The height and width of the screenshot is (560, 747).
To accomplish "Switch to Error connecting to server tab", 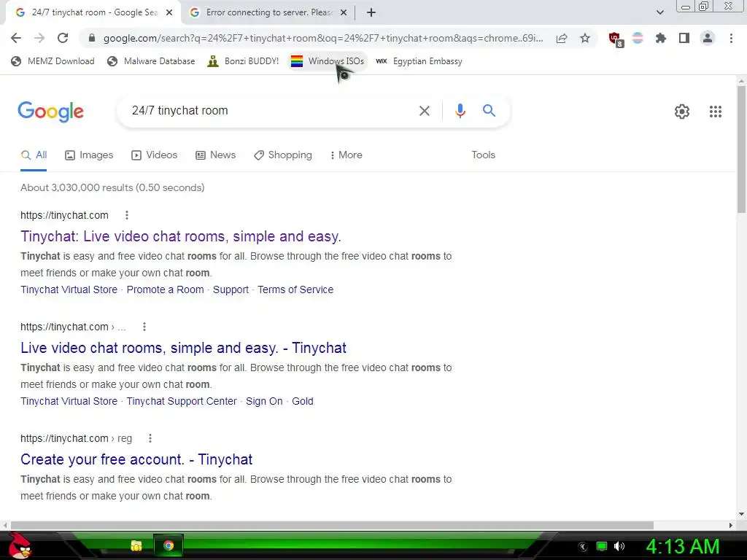I will (x=269, y=12).
